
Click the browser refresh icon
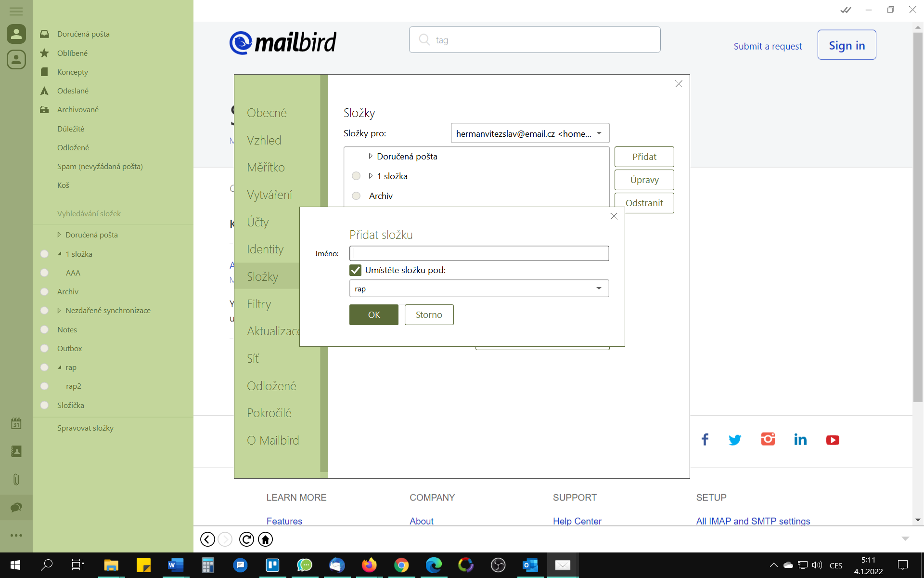pos(246,539)
